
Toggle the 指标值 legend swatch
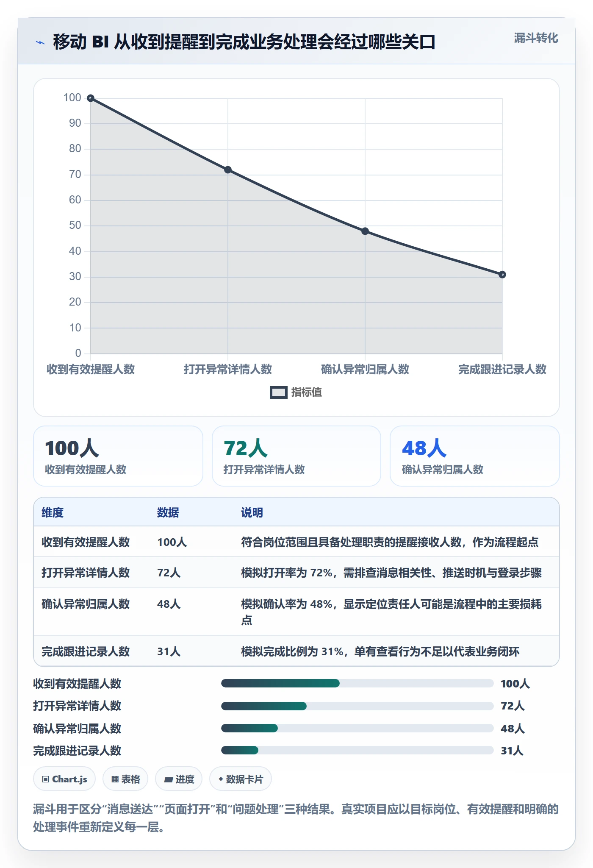279,392
